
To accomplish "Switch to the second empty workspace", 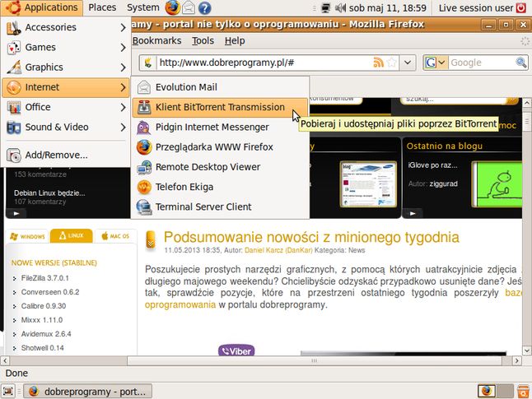I will tap(505, 392).
